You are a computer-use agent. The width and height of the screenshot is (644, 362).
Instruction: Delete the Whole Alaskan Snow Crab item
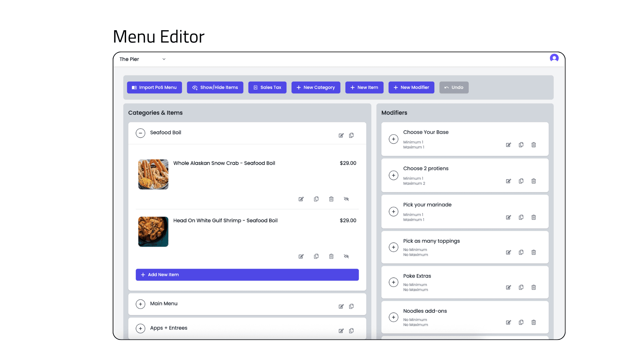331,199
